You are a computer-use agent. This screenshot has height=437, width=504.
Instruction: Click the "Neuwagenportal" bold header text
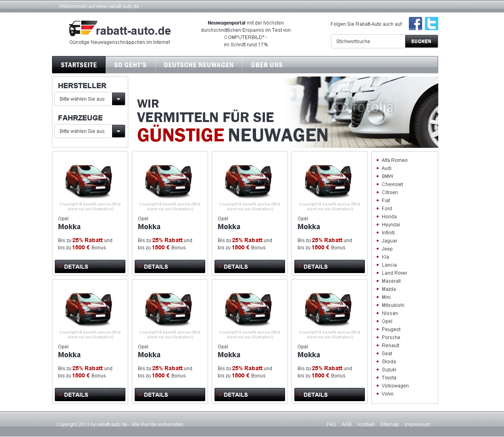click(227, 23)
